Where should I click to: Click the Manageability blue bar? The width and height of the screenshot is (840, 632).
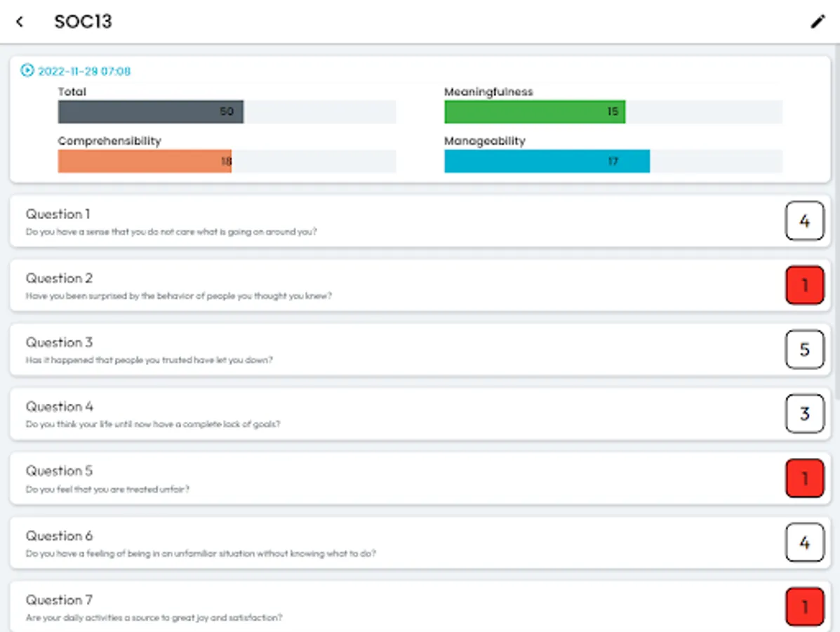pyautogui.click(x=547, y=161)
